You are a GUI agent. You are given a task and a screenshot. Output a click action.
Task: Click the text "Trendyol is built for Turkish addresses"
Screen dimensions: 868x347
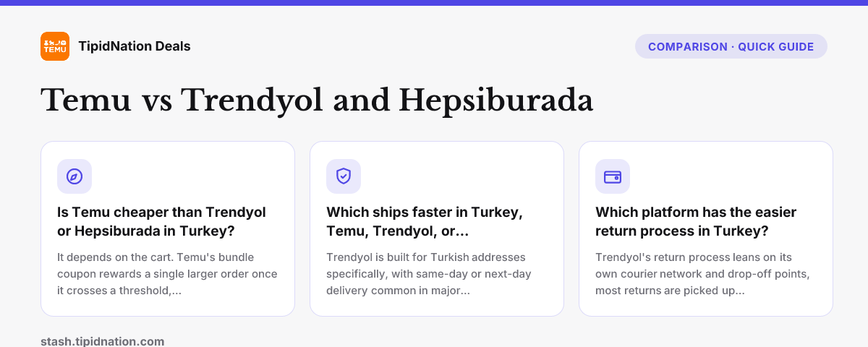(426, 257)
